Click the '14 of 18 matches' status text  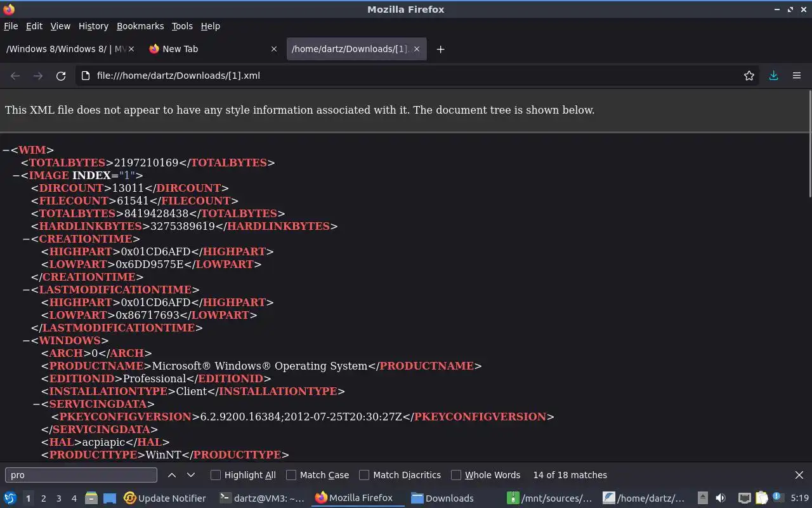[570, 475]
